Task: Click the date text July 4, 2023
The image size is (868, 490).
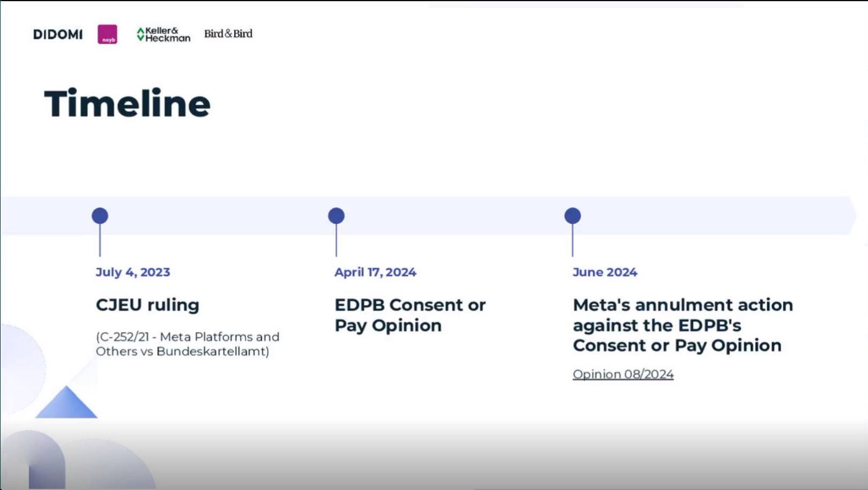Action: click(133, 272)
